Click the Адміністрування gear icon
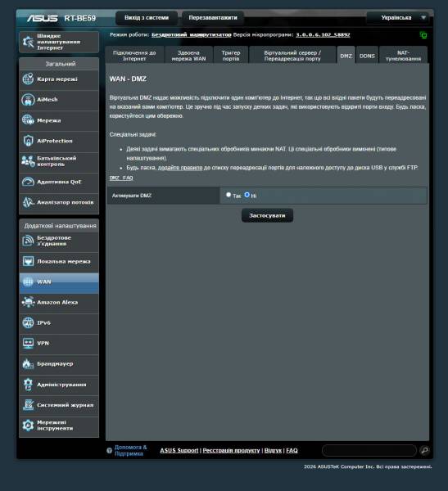This screenshot has height=491, width=448. 28,385
